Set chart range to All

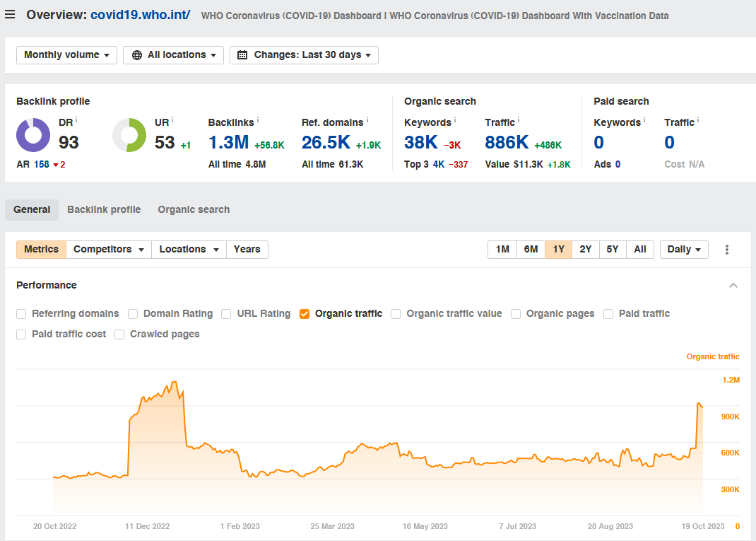640,250
